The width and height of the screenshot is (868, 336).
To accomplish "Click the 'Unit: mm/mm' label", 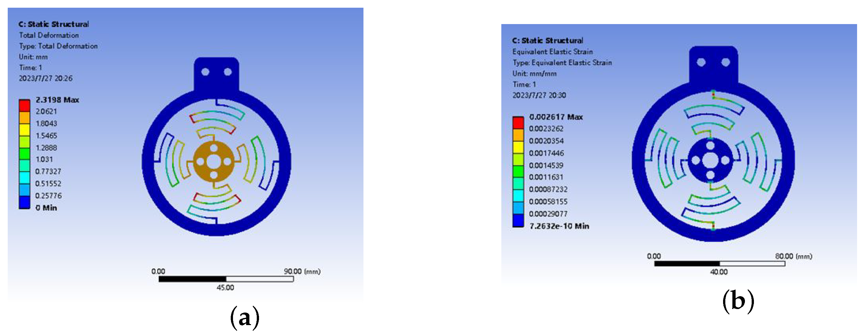I will 534,74.
